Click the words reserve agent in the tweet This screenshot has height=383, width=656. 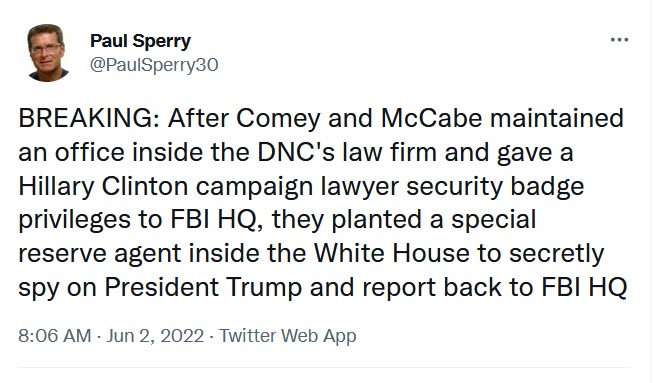coord(100,254)
